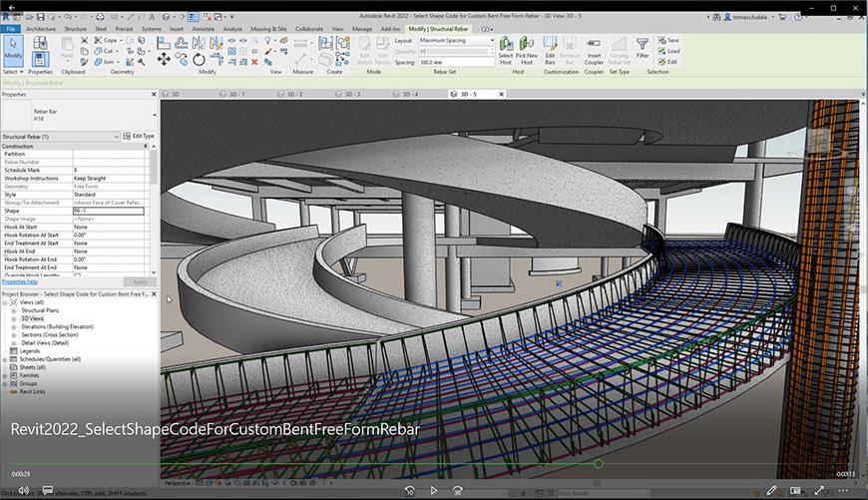Click the Mirror Pick Axis icon
The height and width of the screenshot is (500, 868).
pos(199,43)
